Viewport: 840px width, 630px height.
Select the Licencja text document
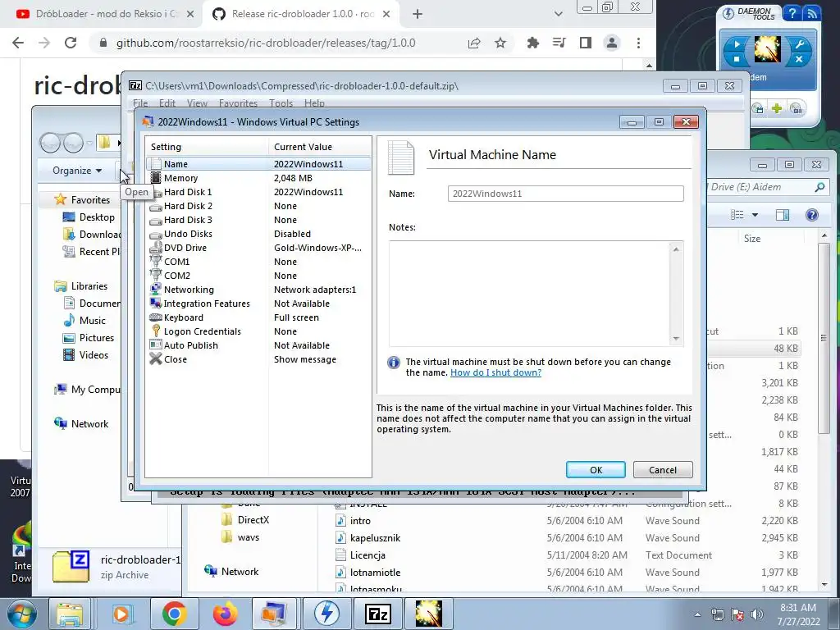pos(361,555)
